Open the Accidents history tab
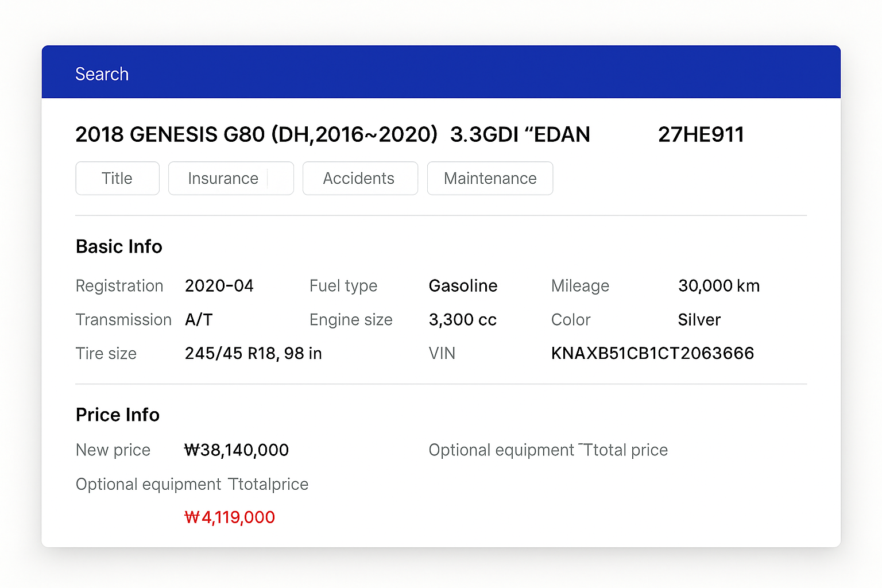This screenshot has width=882, height=588. 359,179
